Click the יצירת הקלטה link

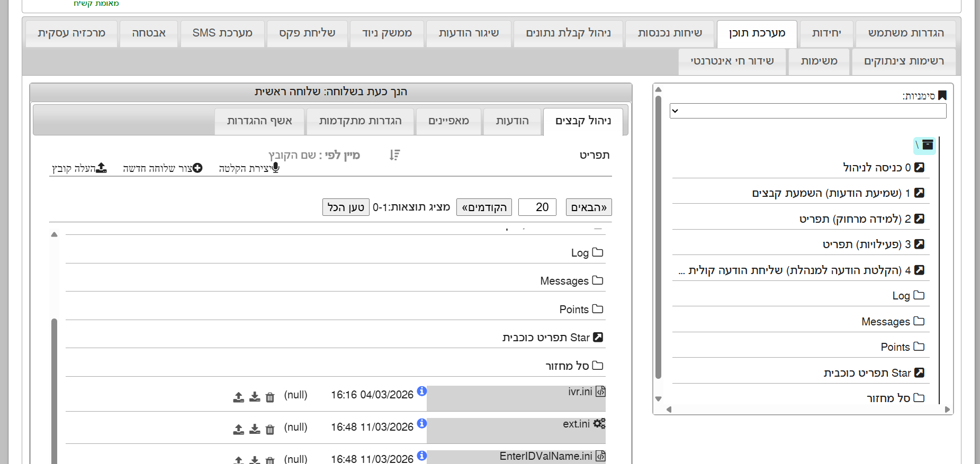(x=249, y=168)
